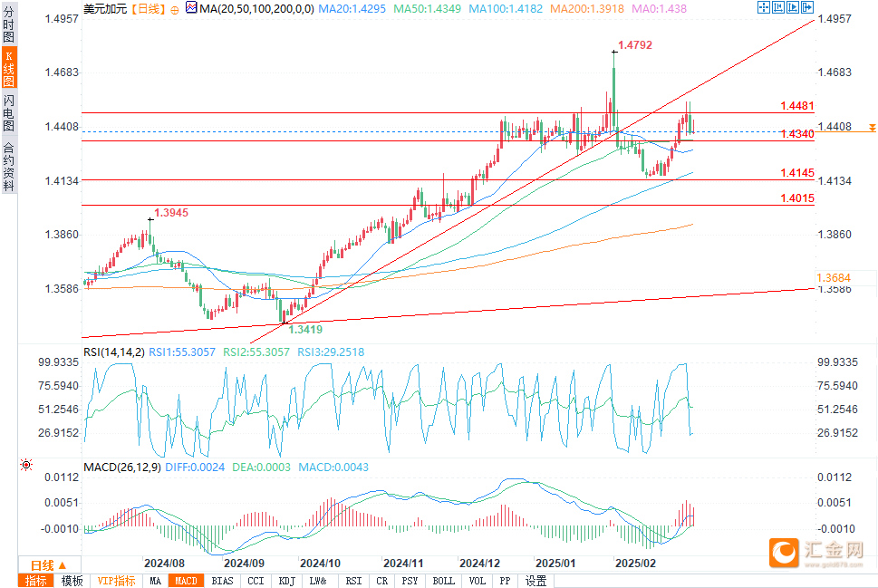Viewport: 878px width, 588px height.
Task: Open the 设置 settings button
Action: point(535,581)
